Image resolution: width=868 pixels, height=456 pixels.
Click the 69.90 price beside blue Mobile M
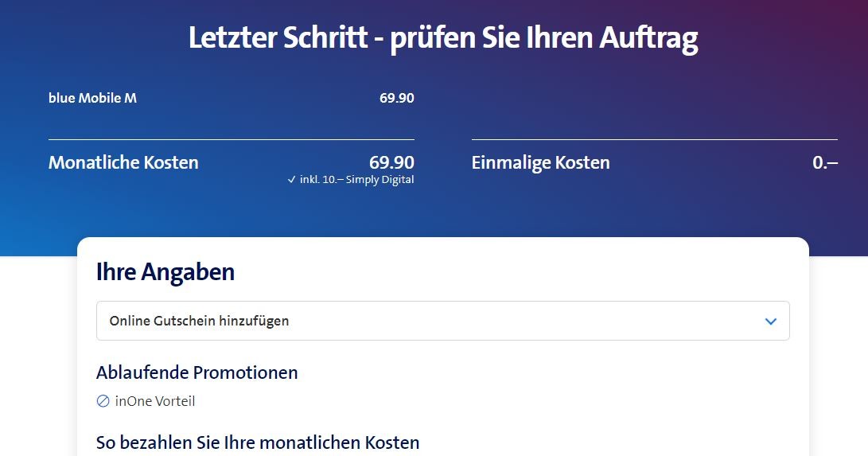tap(396, 99)
